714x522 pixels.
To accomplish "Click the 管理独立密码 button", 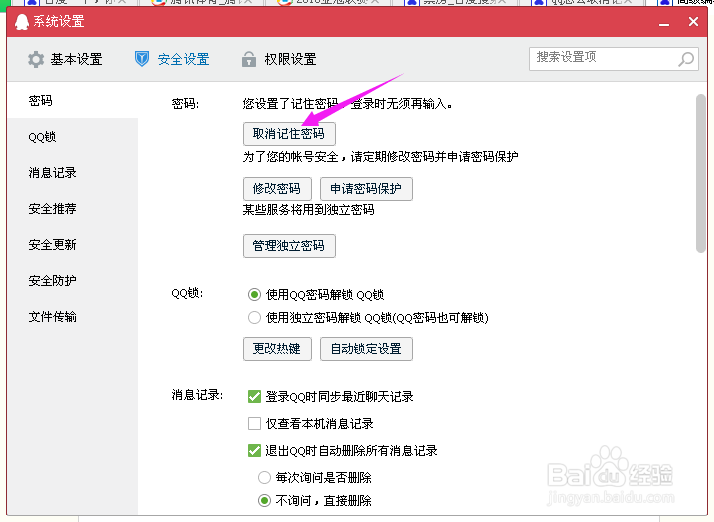I will tap(289, 246).
